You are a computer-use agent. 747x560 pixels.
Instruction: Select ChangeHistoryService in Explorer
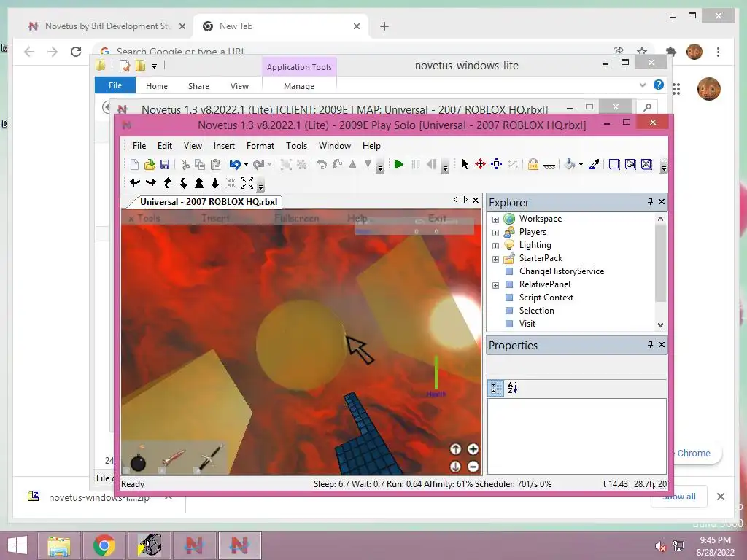click(561, 271)
